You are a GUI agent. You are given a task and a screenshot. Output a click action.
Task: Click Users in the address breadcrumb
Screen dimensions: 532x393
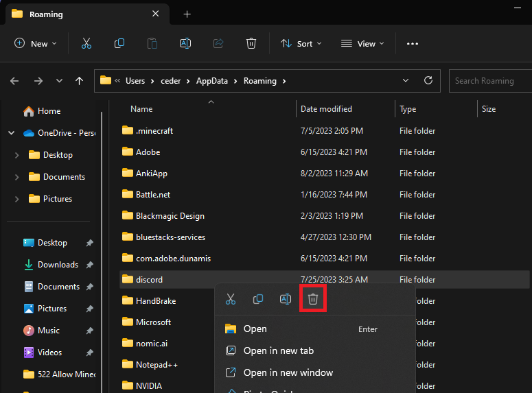135,81
